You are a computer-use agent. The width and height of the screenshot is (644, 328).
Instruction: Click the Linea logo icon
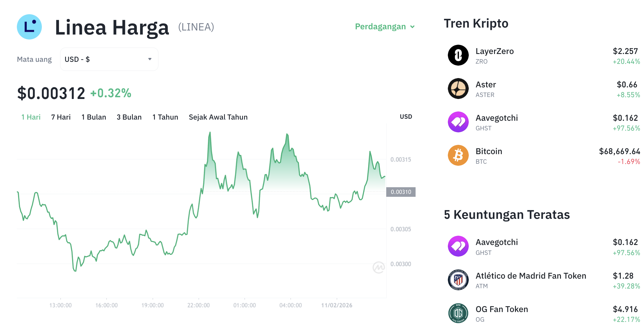point(29,27)
